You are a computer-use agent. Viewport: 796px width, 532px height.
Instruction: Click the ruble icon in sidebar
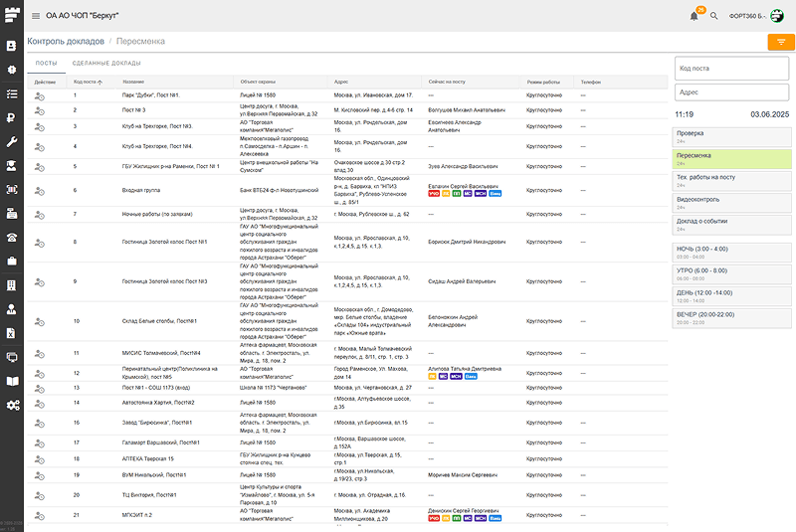pos(11,118)
